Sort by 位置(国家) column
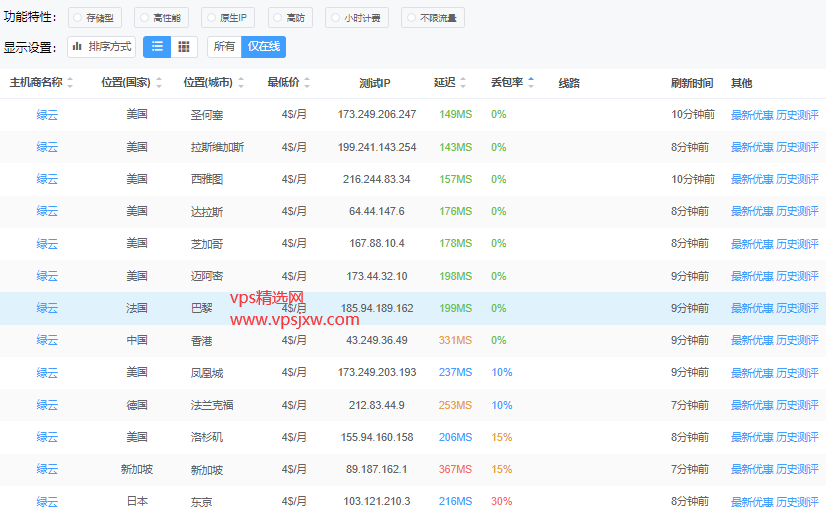This screenshot has height=517, width=826. pyautogui.click(x=131, y=83)
